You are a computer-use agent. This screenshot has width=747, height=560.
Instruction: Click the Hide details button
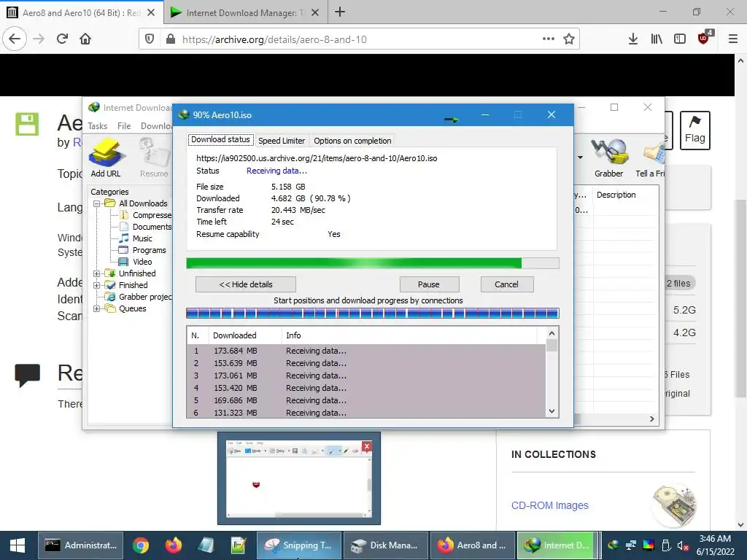(246, 284)
